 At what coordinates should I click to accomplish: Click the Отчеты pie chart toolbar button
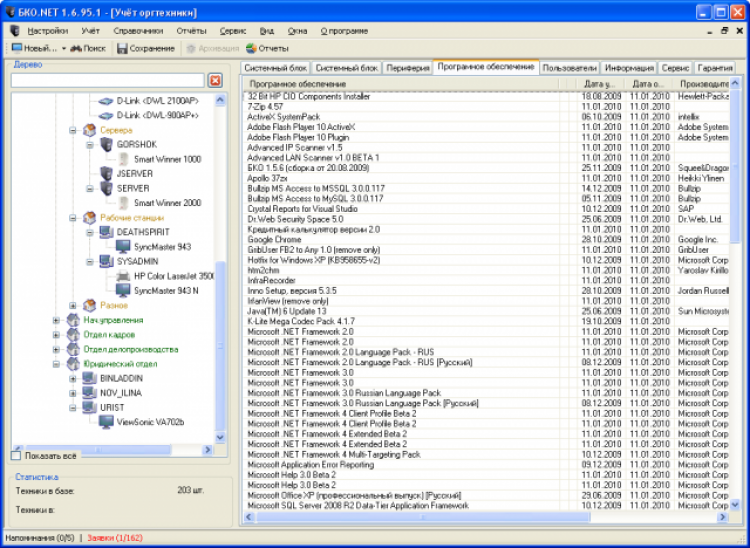coord(267,48)
